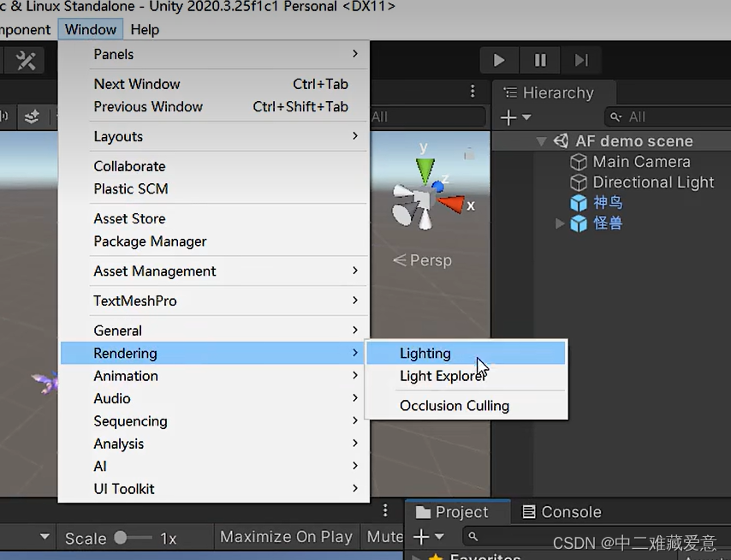Select Main Camera in Hierarchy
The height and width of the screenshot is (560, 731).
coord(641,162)
